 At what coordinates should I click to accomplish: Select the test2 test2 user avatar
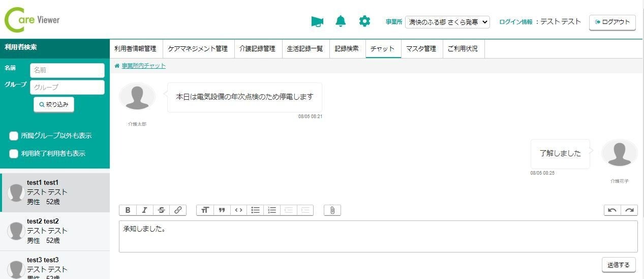pyautogui.click(x=16, y=231)
